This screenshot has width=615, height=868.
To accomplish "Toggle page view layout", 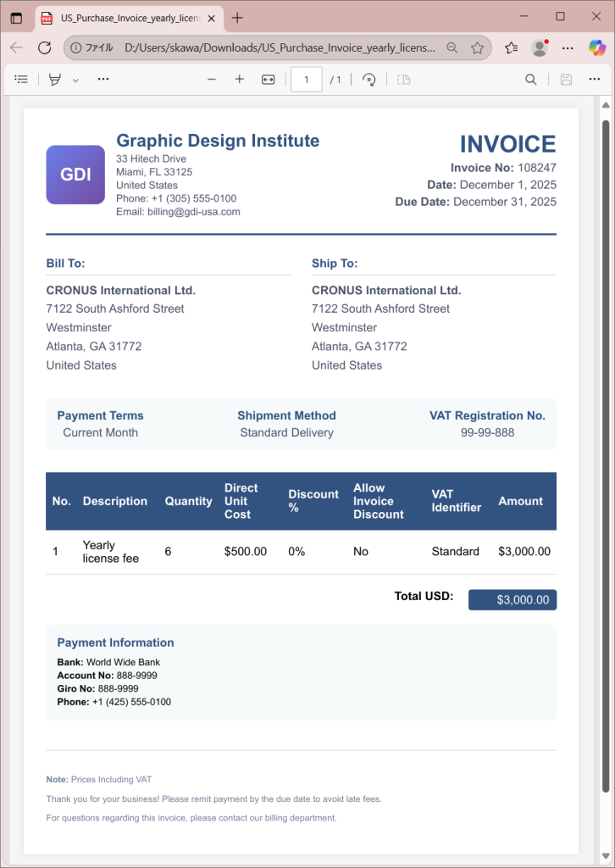I will (x=404, y=79).
